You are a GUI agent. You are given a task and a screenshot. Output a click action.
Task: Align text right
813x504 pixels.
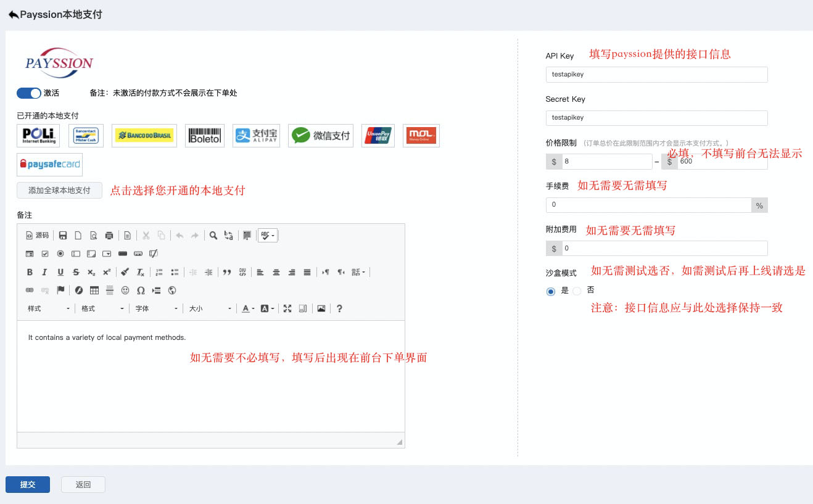292,272
